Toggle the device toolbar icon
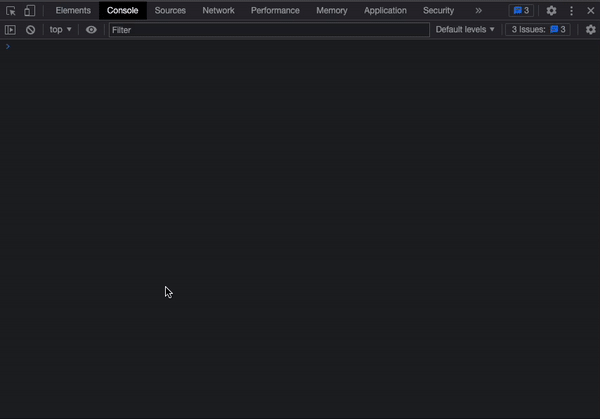This screenshot has width=600, height=419. coord(29,11)
